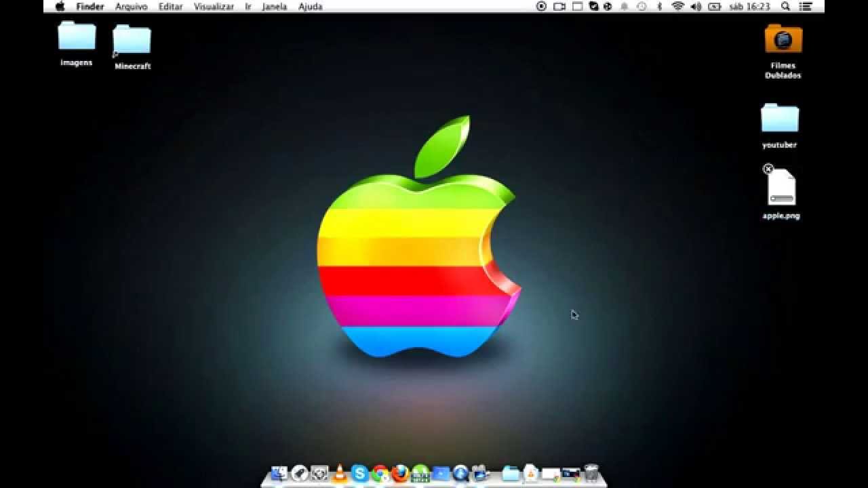This screenshot has width=868, height=488.
Task: Open System Preferences from the Dock
Action: 319,473
